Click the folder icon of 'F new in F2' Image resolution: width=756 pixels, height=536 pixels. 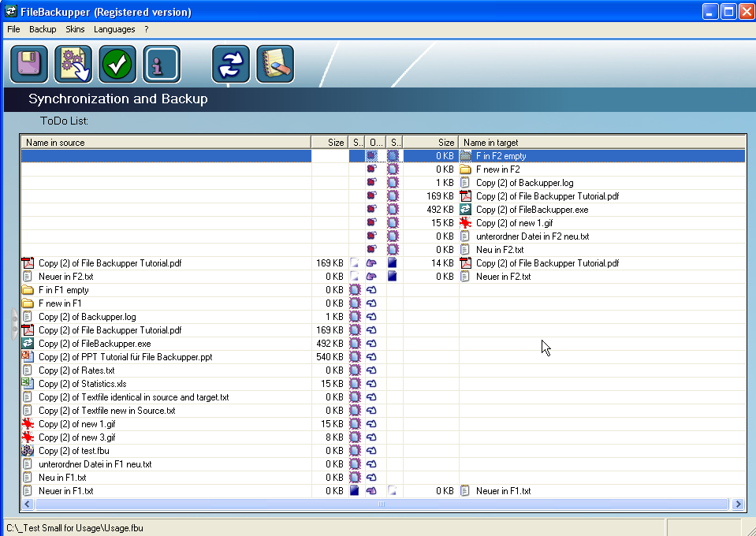click(x=465, y=169)
